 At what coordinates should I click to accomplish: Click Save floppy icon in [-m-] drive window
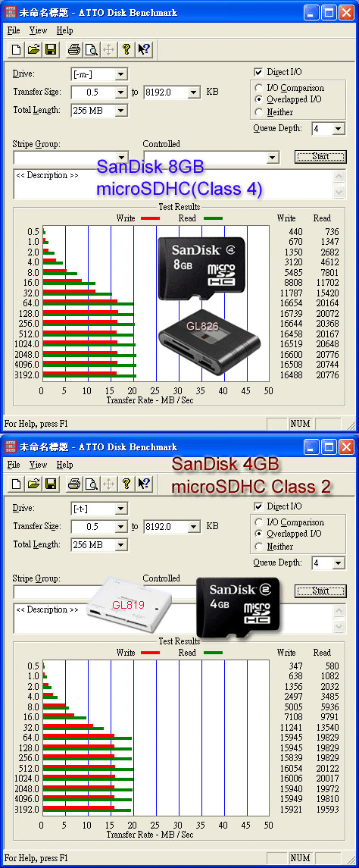click(51, 50)
